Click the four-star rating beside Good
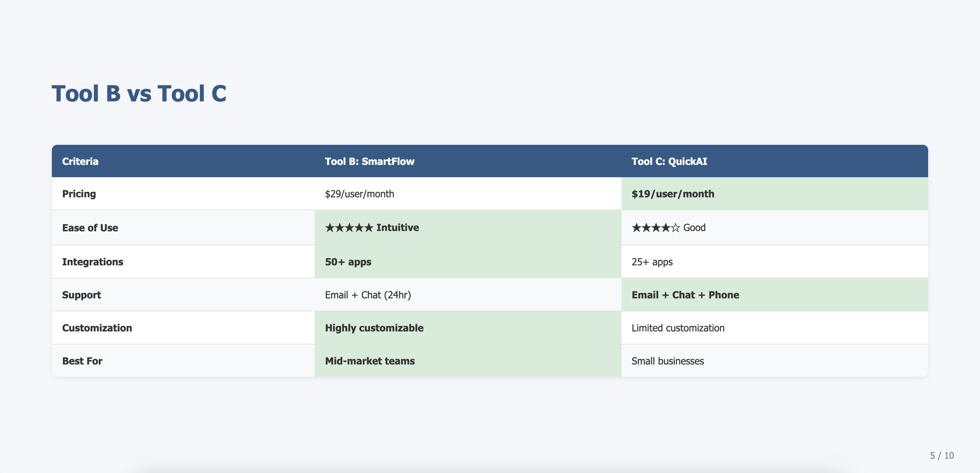The width and height of the screenshot is (980, 473). [656, 228]
